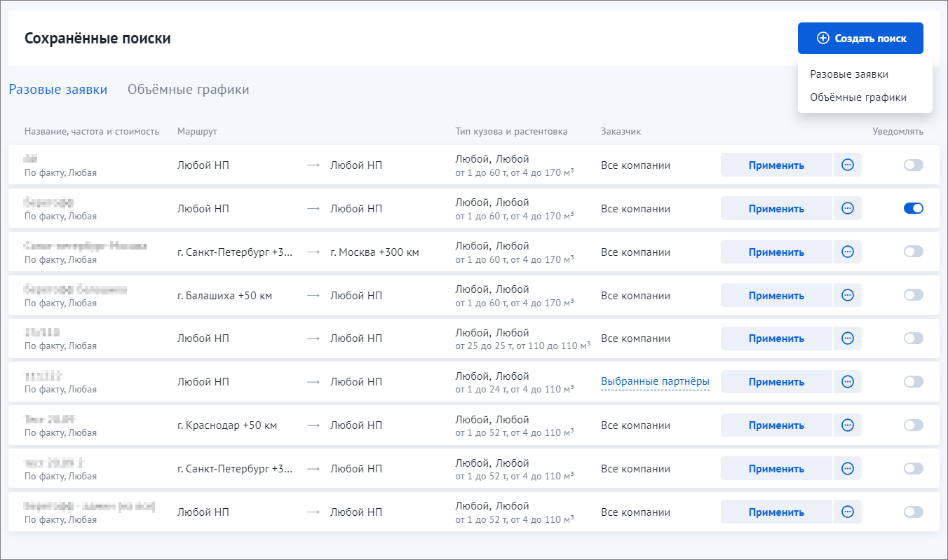Enable notifications for bottom Любой НП 52 т search
948x560 pixels.
[x=914, y=512]
